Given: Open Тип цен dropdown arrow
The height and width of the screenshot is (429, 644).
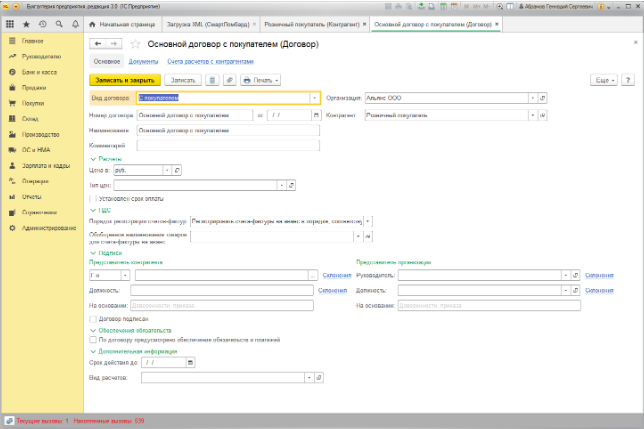Looking at the screenshot, I should point(281,186).
